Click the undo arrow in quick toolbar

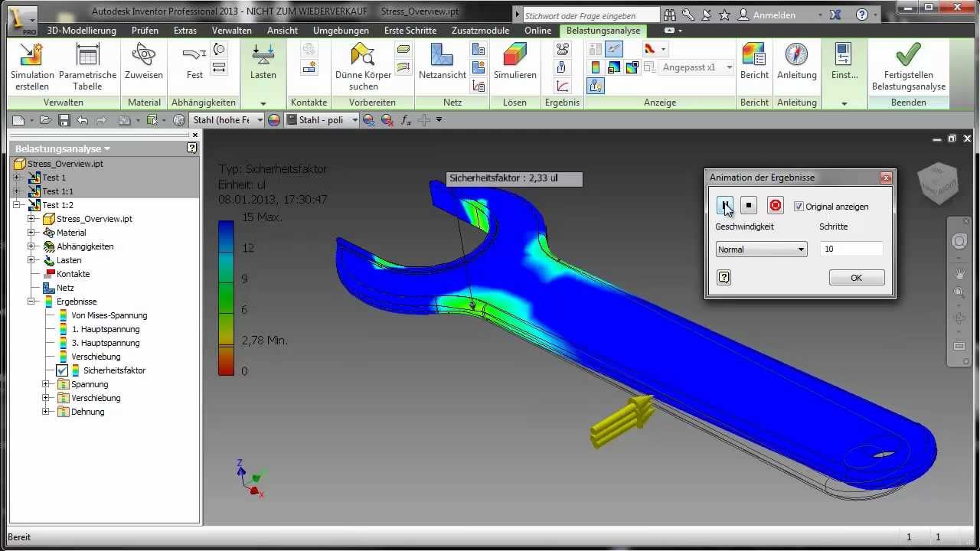(82, 120)
